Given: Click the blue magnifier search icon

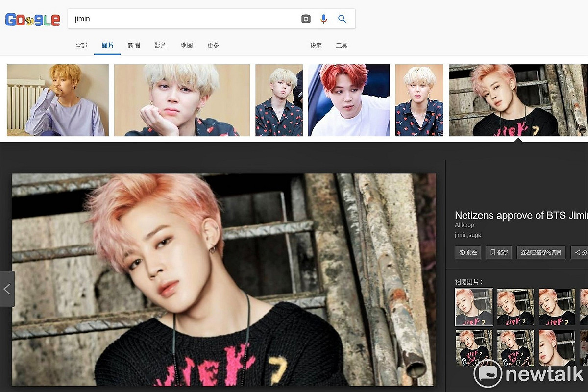Looking at the screenshot, I should 342,19.
